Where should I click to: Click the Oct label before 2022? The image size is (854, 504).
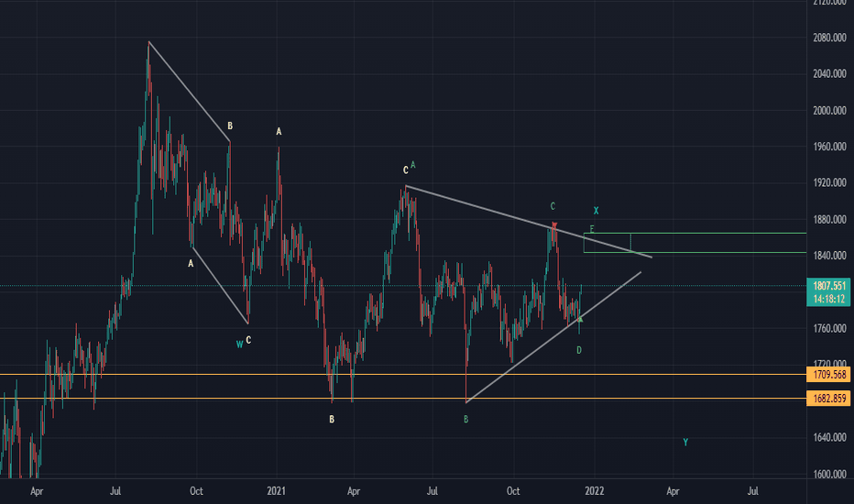513,491
